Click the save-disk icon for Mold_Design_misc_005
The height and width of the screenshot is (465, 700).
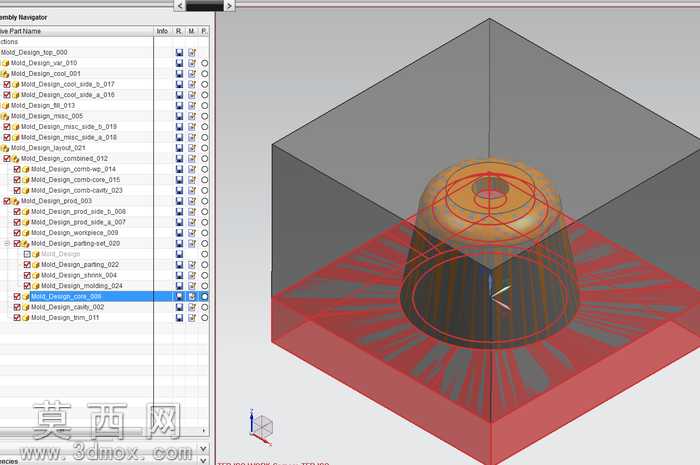179,116
